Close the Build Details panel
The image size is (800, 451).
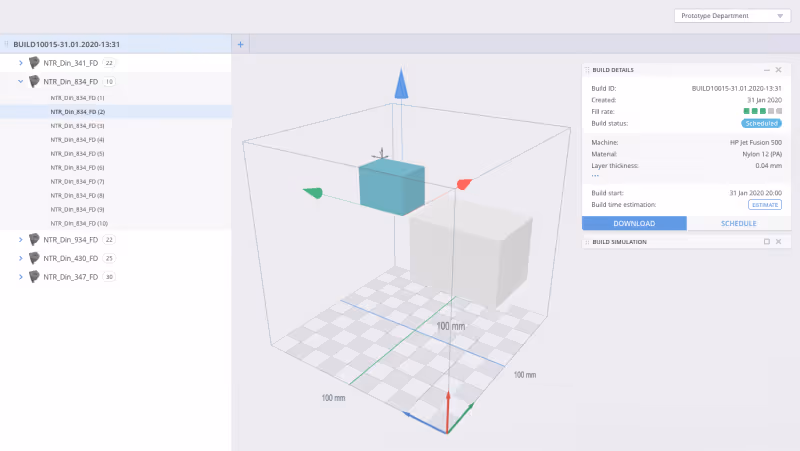(779, 70)
